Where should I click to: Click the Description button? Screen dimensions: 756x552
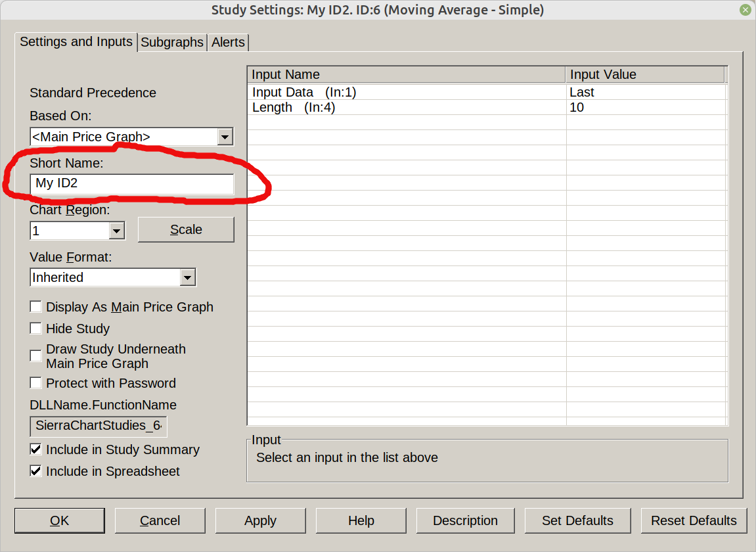tap(465, 520)
